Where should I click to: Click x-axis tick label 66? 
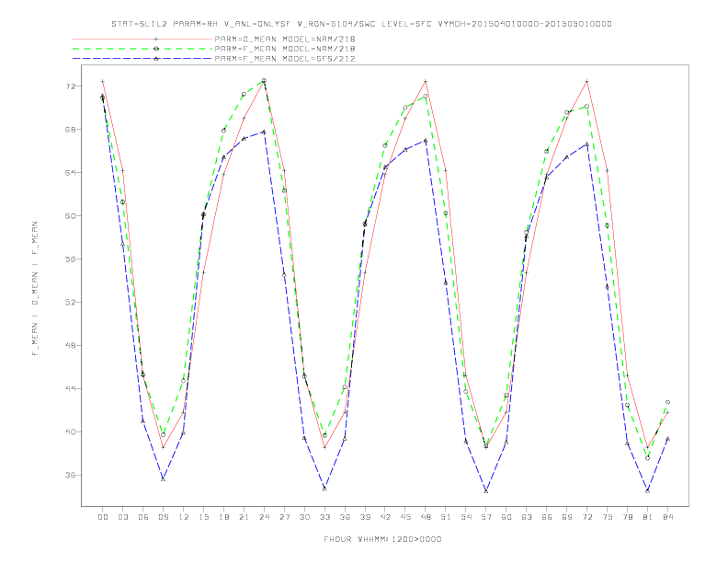coord(547,517)
